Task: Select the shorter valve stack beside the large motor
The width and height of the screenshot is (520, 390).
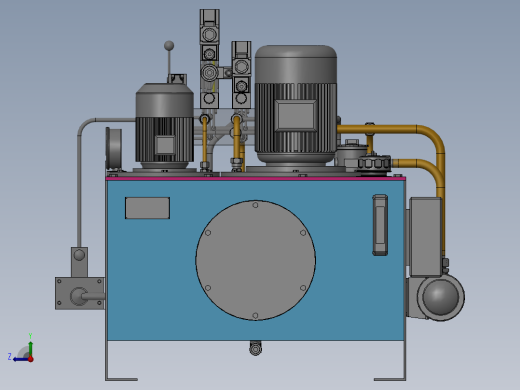Action: (241, 75)
